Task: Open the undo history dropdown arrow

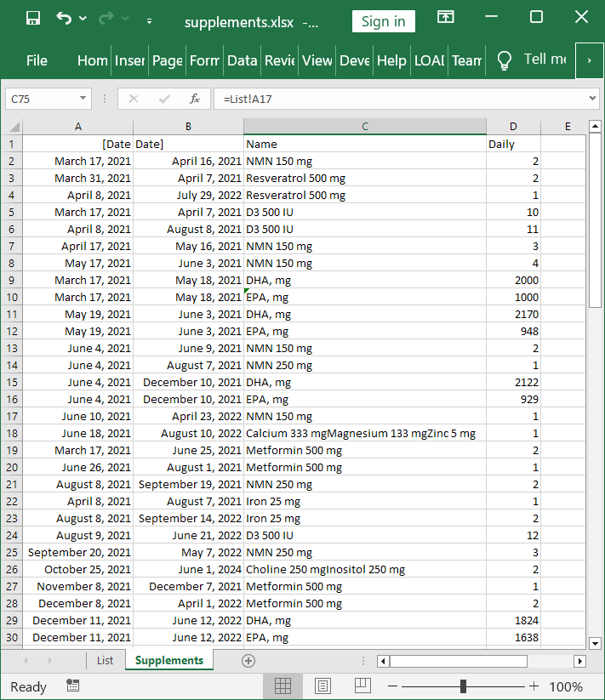Action: [83, 19]
